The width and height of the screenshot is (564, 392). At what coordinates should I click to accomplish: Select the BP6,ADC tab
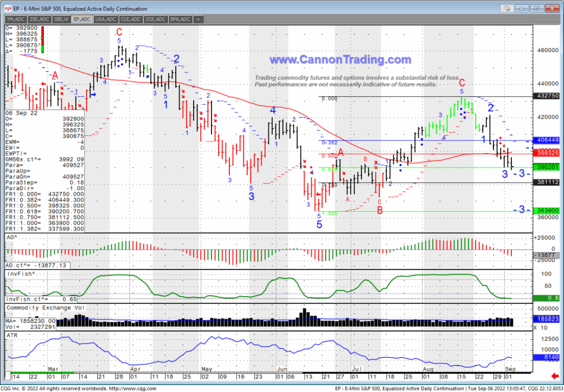(180, 19)
